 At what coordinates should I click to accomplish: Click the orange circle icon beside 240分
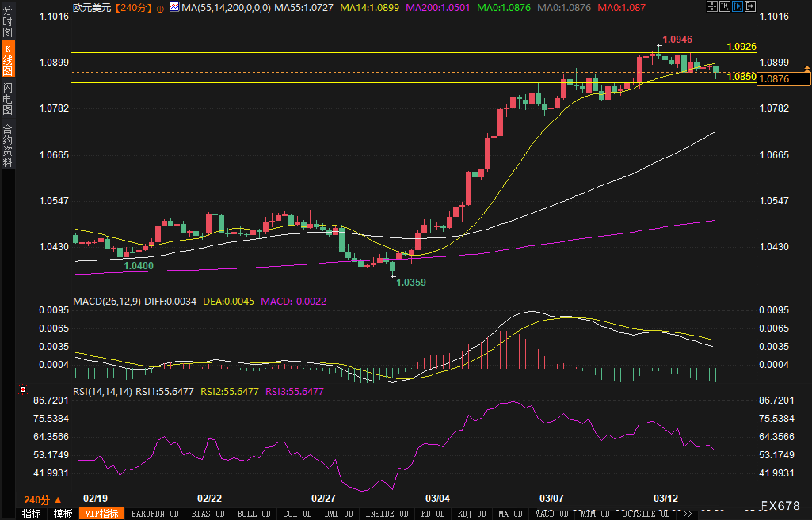[160, 8]
